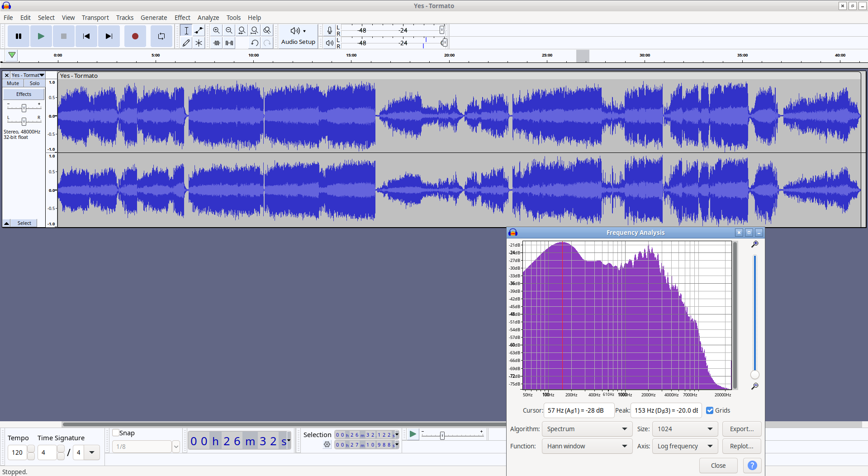
Task: Open the time signature denominator dropdown
Action: [92, 452]
